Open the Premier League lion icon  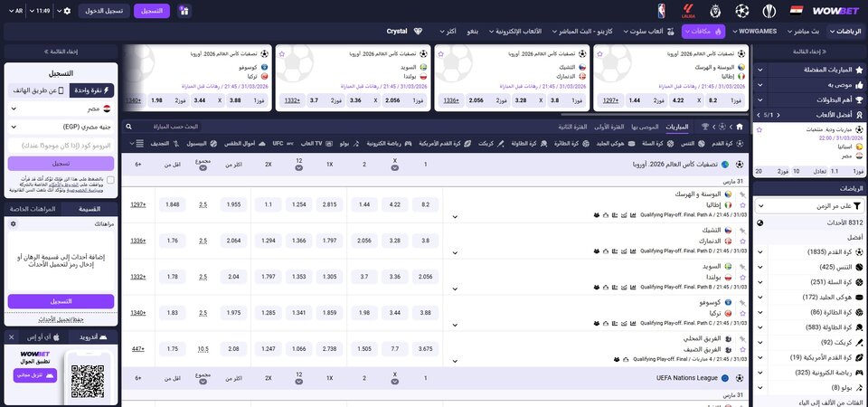click(x=715, y=11)
